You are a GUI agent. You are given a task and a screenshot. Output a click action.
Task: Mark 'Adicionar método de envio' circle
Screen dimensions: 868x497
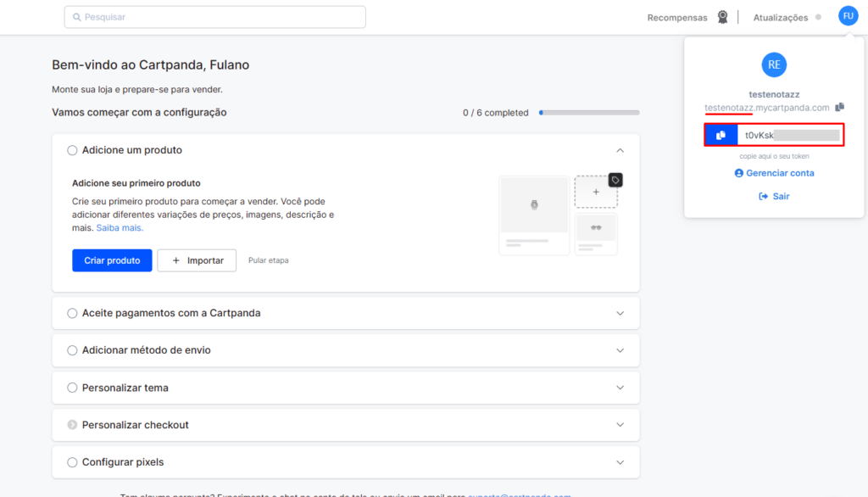pos(72,350)
